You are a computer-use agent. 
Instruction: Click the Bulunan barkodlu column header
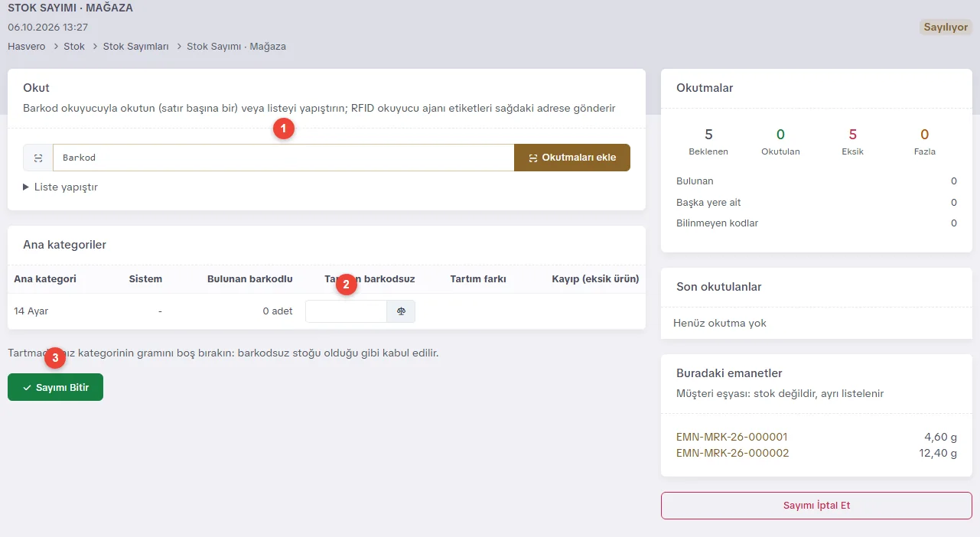click(250, 279)
